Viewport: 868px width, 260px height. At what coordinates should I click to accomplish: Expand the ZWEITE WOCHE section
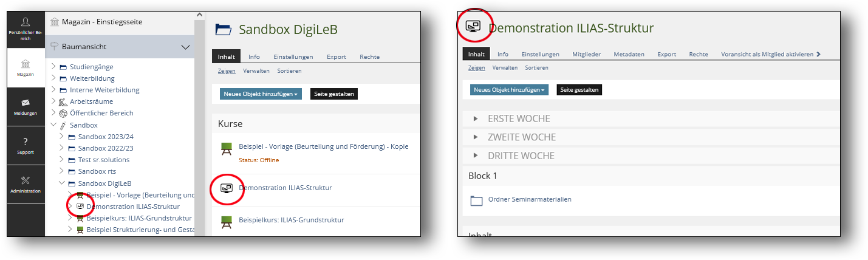tap(476, 137)
